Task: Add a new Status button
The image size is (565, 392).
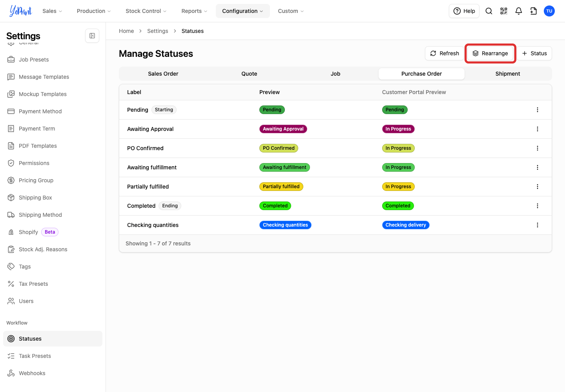Action: [x=534, y=53]
